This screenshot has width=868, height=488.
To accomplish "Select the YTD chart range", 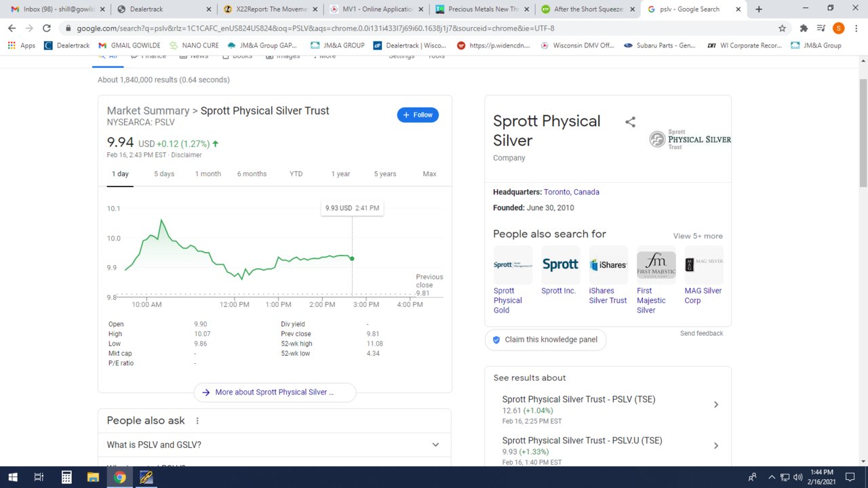I will (x=296, y=174).
